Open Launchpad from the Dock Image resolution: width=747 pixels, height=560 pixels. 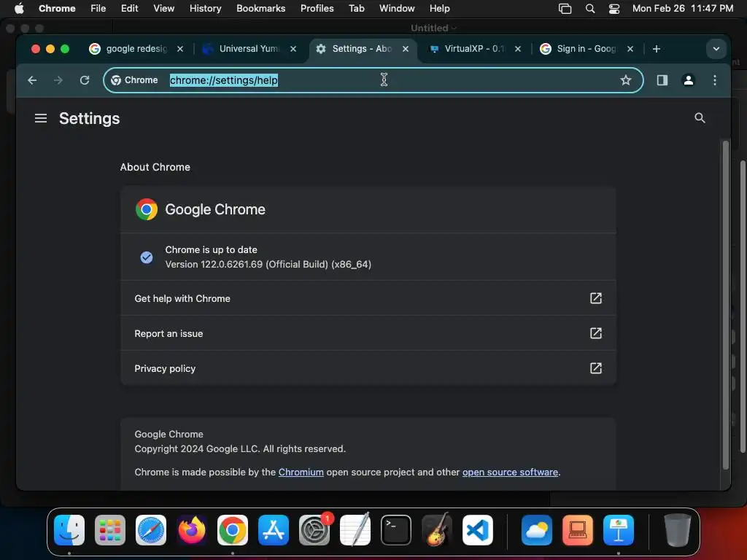pos(110,529)
